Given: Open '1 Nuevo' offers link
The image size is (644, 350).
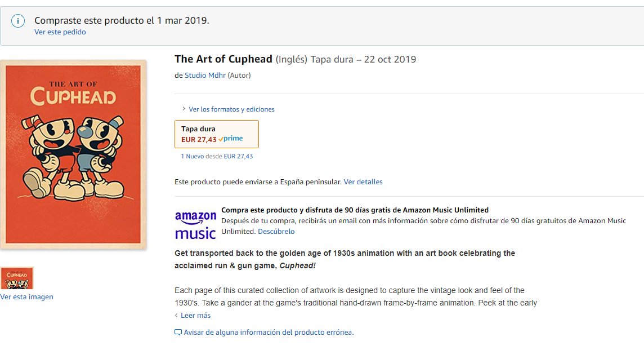Looking at the screenshot, I should pos(192,156).
